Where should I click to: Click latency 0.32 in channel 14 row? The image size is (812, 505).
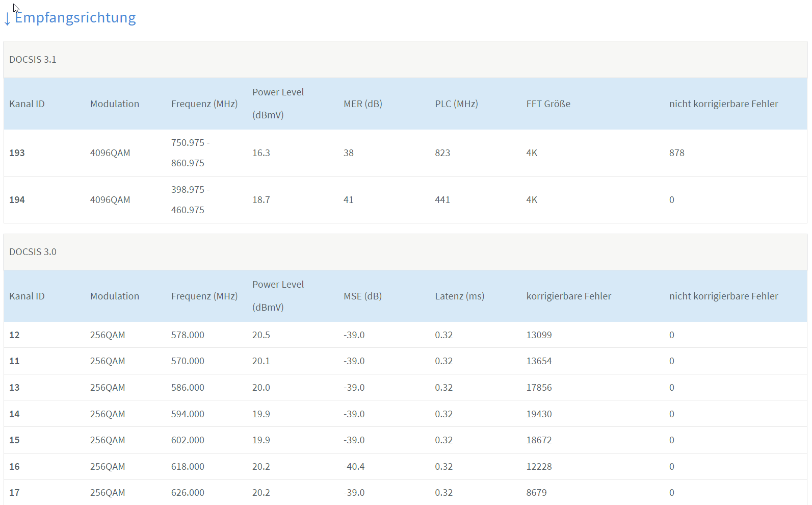pyautogui.click(x=443, y=414)
